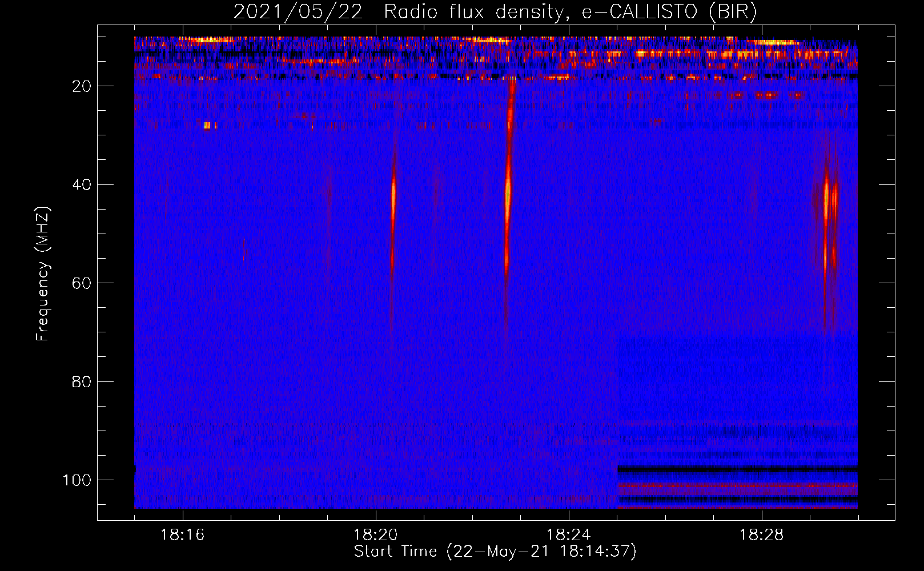Click the 18:20 time tick label

coord(375,535)
